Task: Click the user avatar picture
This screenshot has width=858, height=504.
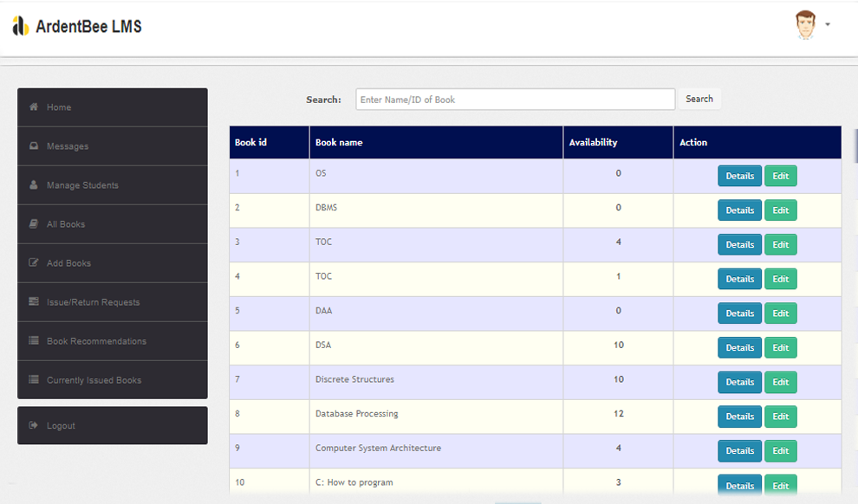Action: tap(805, 25)
